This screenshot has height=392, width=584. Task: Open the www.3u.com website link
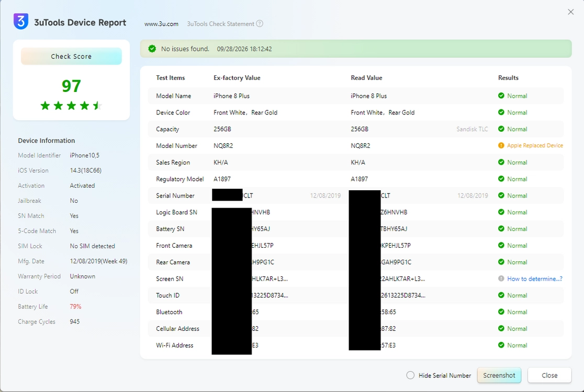pos(161,24)
